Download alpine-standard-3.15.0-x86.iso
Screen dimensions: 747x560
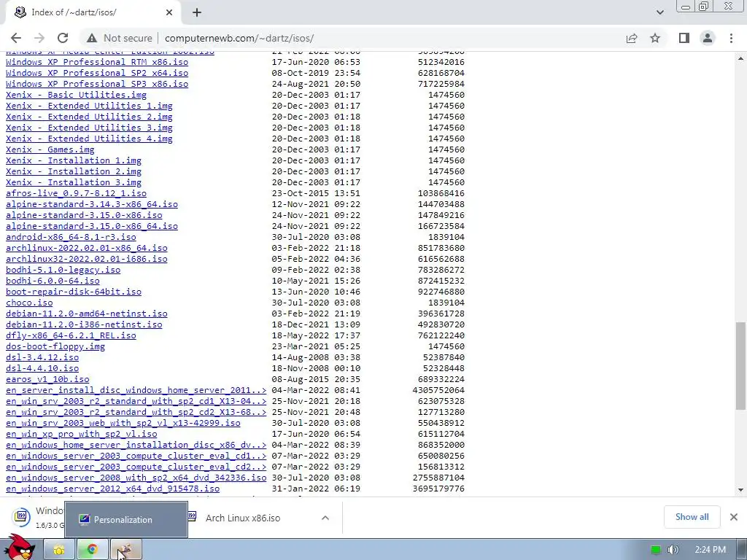coord(84,215)
